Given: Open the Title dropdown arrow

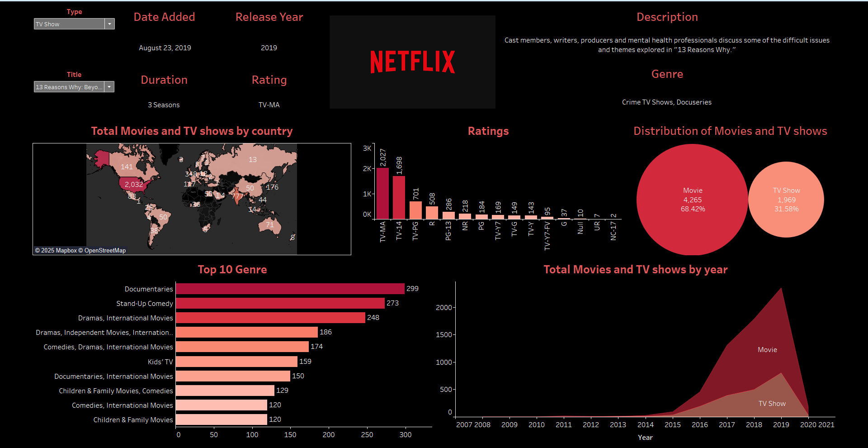Looking at the screenshot, I should click(x=109, y=87).
